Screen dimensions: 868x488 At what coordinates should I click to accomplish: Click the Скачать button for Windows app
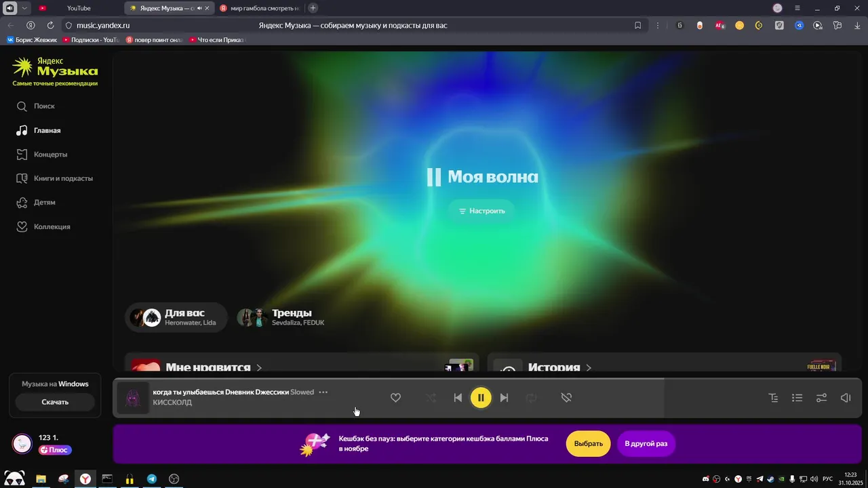coord(55,402)
